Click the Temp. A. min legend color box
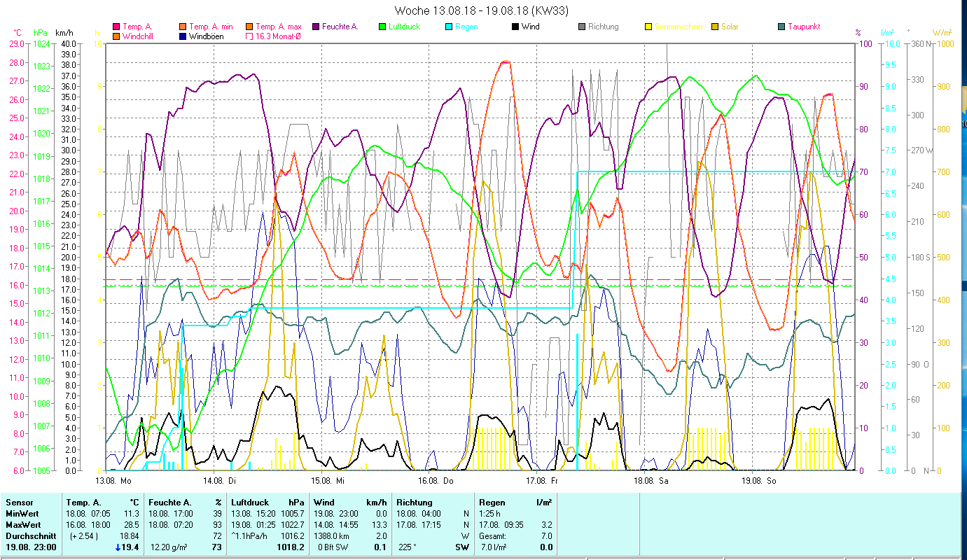 click(x=183, y=27)
